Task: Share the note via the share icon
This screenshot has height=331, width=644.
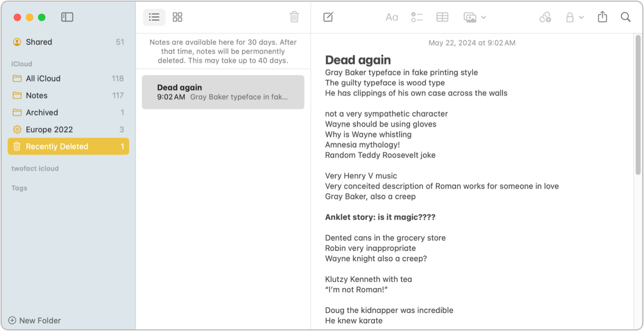Action: click(602, 17)
